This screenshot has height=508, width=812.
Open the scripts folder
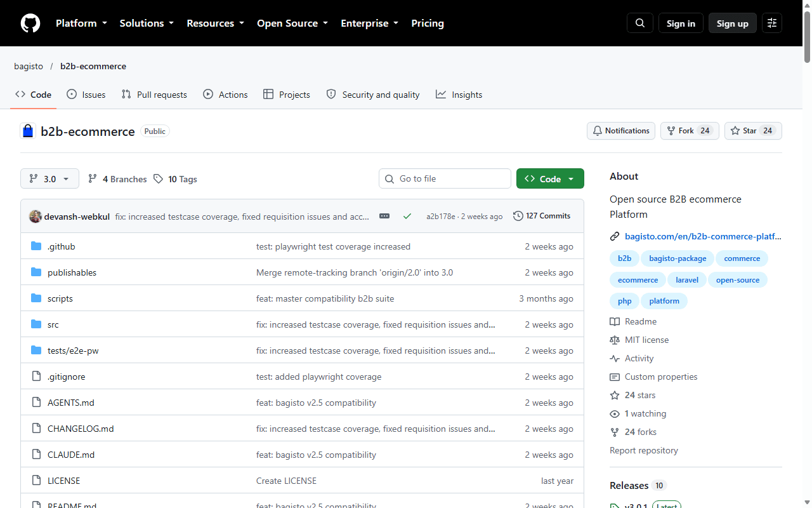(x=60, y=298)
